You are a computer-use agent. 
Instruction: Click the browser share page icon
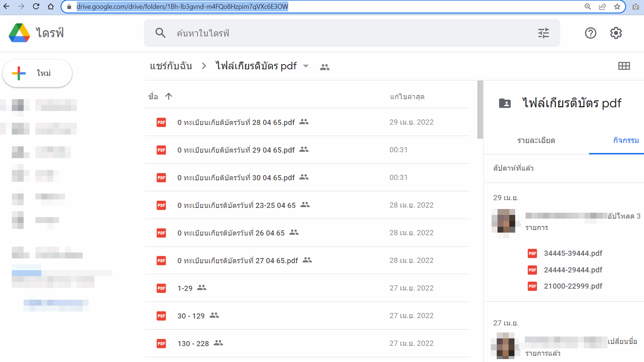click(x=602, y=7)
